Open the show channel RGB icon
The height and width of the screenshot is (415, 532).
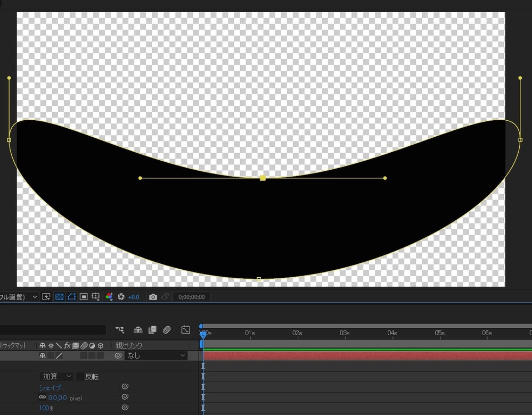(109, 297)
